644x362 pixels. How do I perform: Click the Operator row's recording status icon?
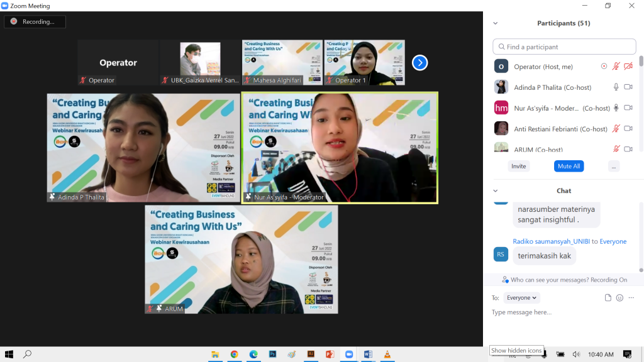point(604,66)
